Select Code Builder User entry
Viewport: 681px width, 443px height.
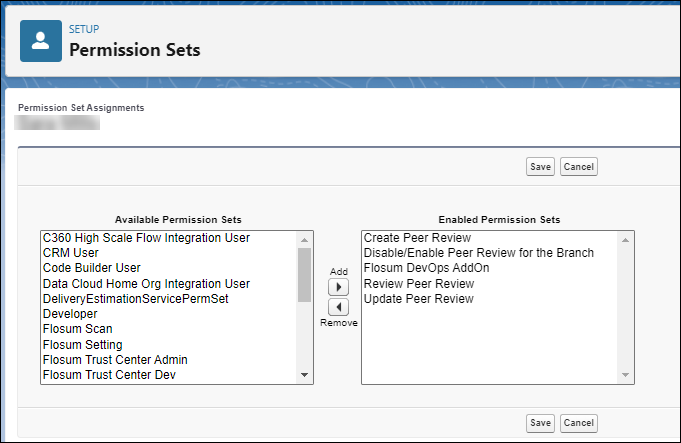[92, 268]
